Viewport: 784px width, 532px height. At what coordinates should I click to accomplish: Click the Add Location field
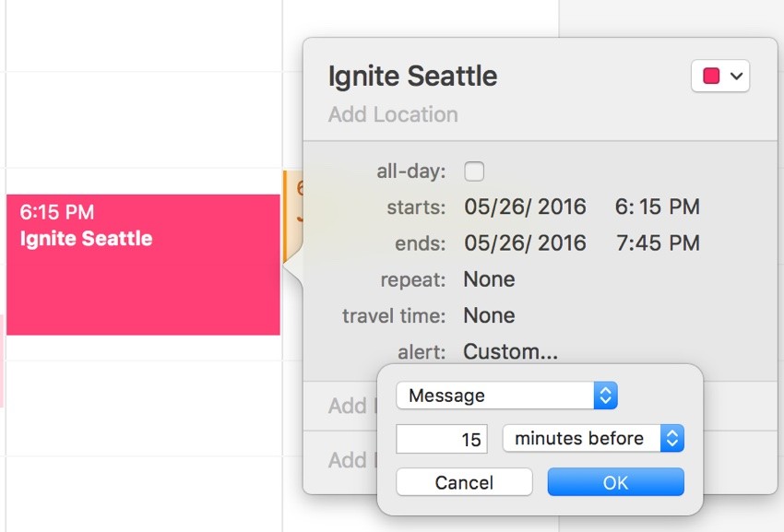click(x=393, y=114)
